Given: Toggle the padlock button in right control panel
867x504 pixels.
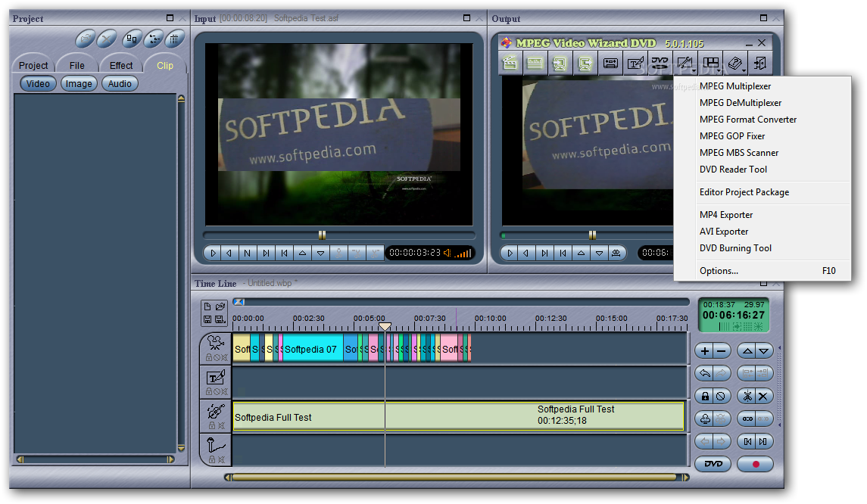Looking at the screenshot, I should [x=704, y=397].
